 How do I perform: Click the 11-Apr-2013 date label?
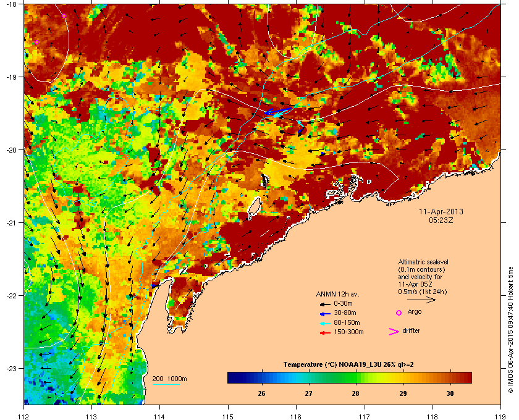pyautogui.click(x=441, y=212)
